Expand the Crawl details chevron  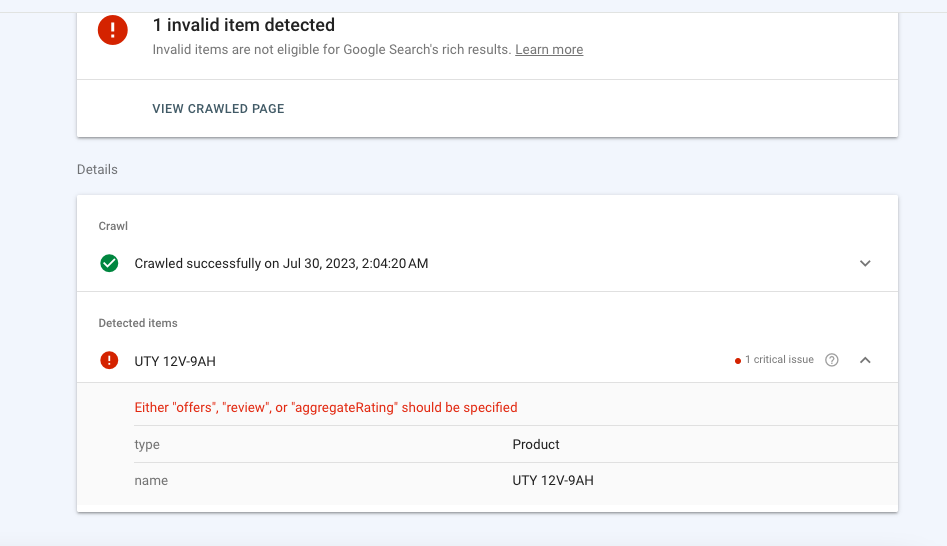865,263
